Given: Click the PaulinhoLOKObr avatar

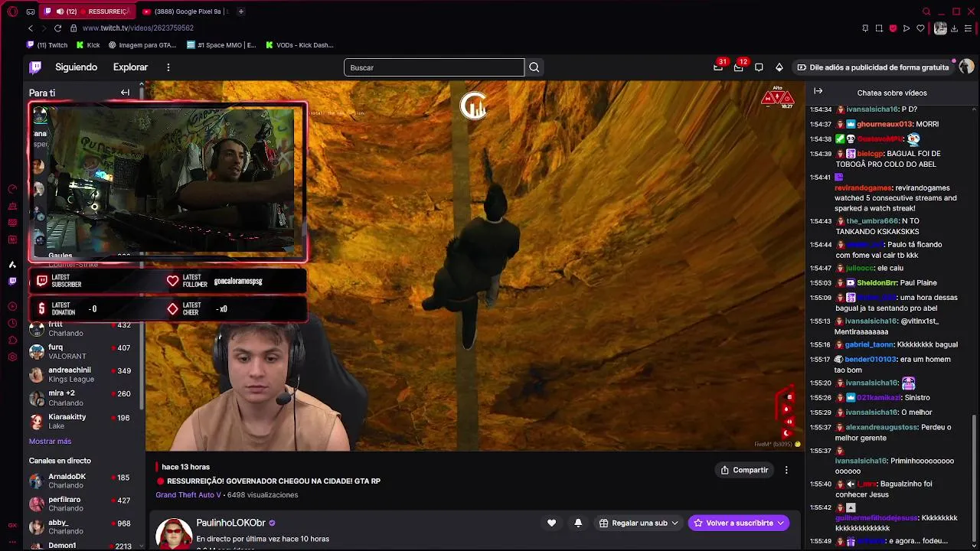Looking at the screenshot, I should (174, 534).
